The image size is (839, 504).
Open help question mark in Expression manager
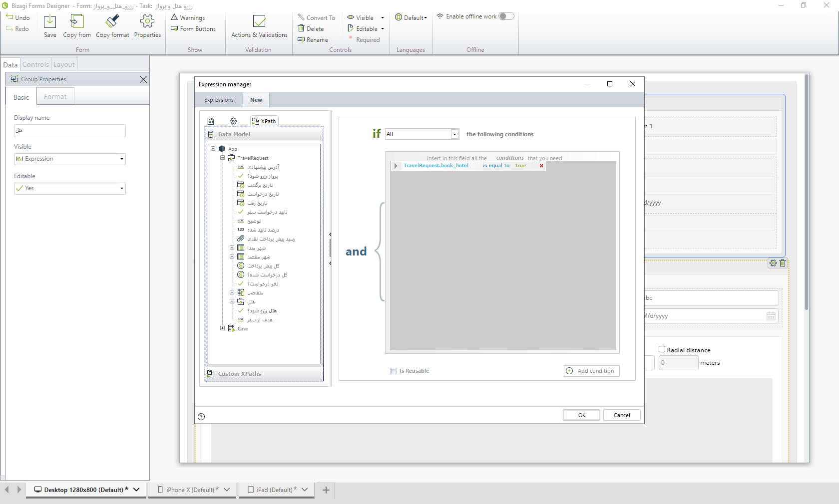(x=201, y=417)
